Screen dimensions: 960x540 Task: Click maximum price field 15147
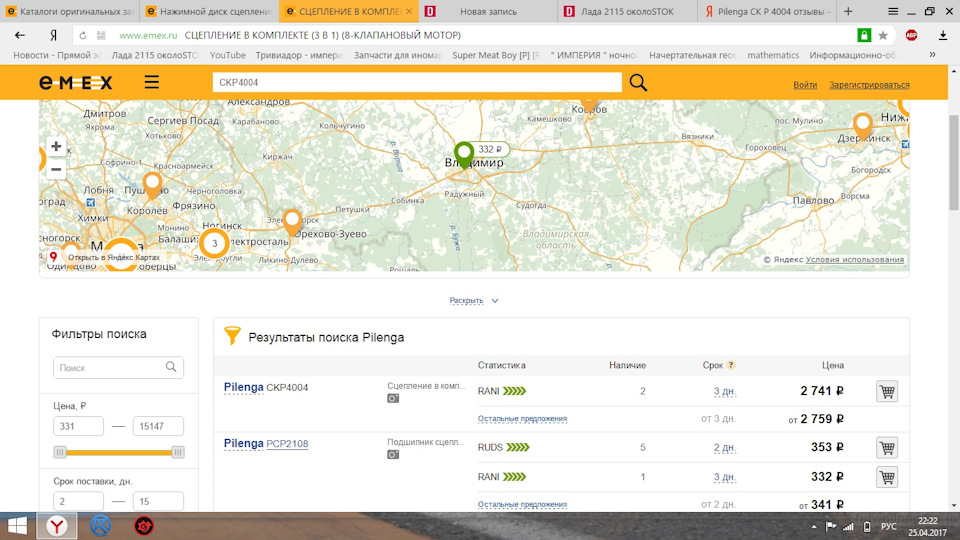158,426
